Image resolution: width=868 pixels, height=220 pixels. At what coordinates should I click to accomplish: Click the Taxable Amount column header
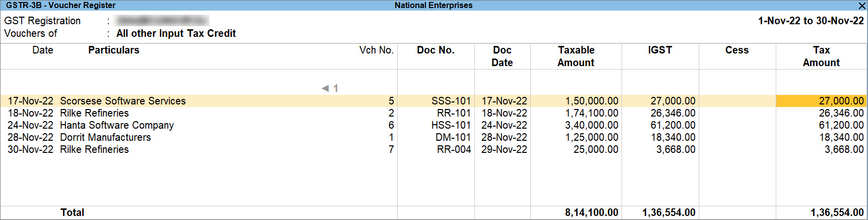pos(576,56)
